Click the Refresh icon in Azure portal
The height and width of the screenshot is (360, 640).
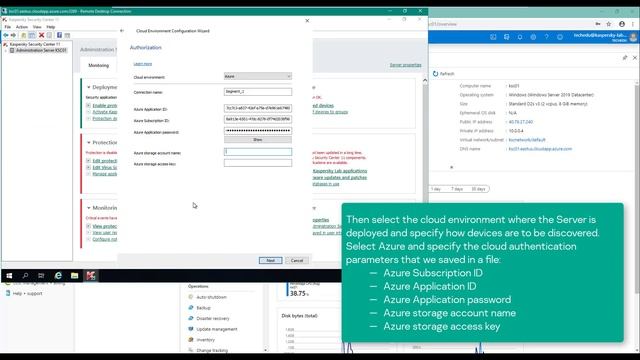(436, 74)
